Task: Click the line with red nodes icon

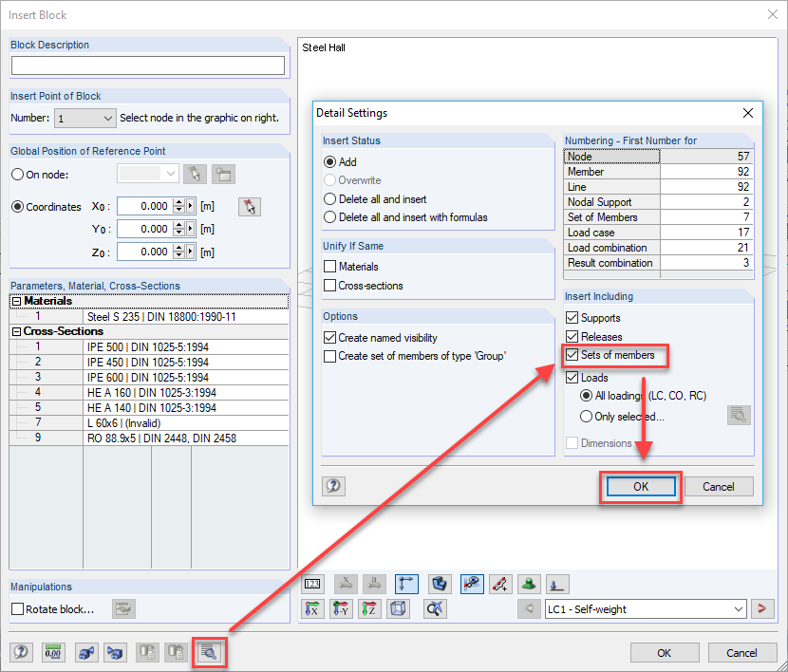Action: pos(500,584)
